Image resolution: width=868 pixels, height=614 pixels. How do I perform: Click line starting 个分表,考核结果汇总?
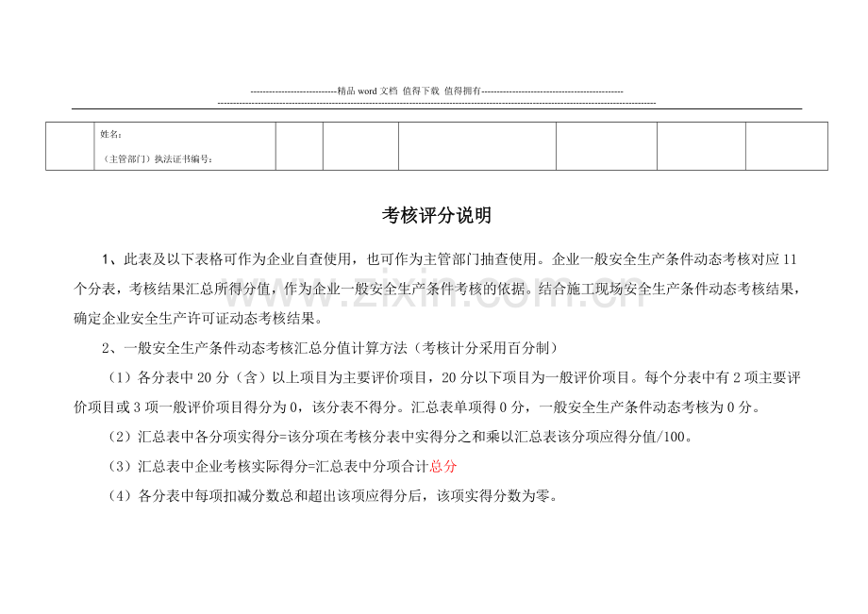point(438,289)
